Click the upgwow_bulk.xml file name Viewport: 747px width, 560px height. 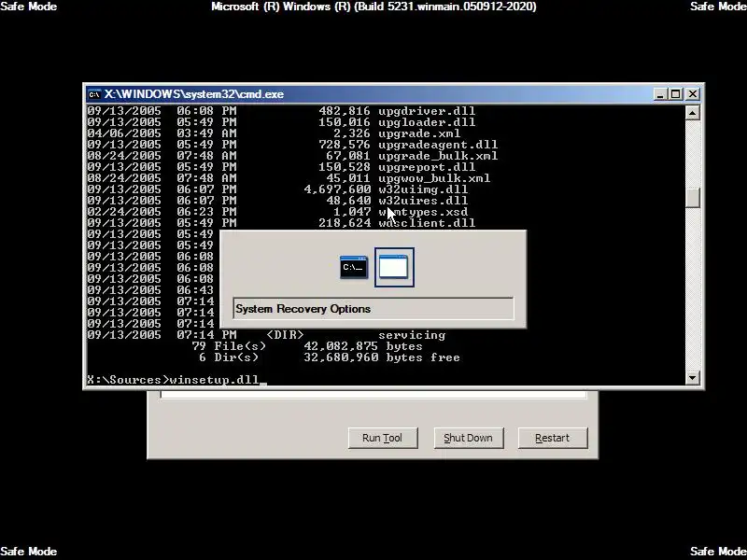[434, 178]
